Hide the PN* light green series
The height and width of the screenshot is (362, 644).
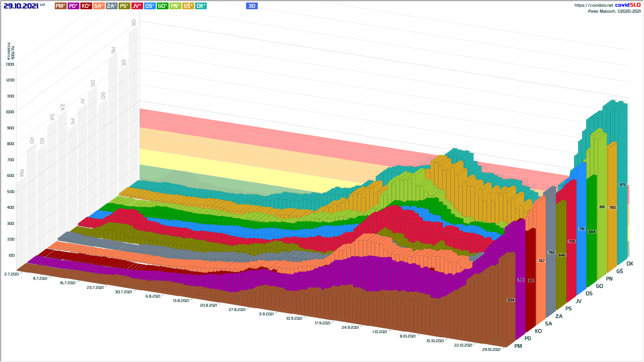175,6
